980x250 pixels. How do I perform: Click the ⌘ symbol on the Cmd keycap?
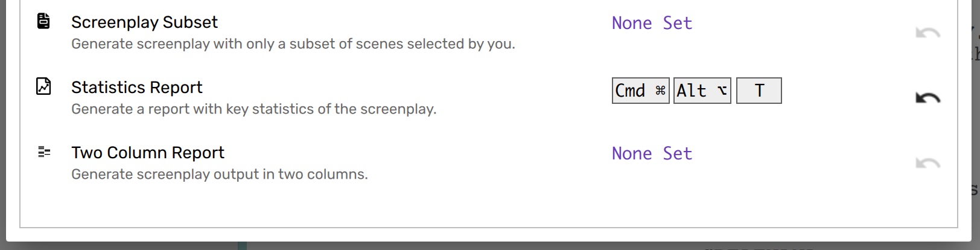660,91
